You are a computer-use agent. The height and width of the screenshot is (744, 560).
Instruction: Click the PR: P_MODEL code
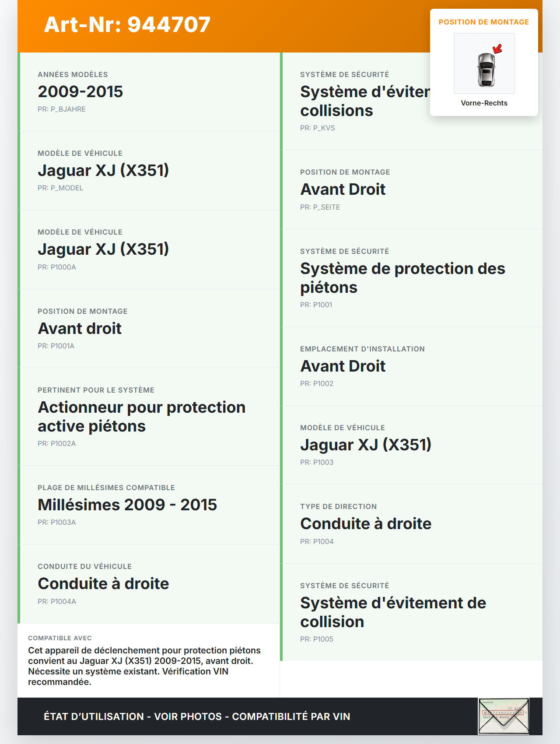tap(60, 188)
